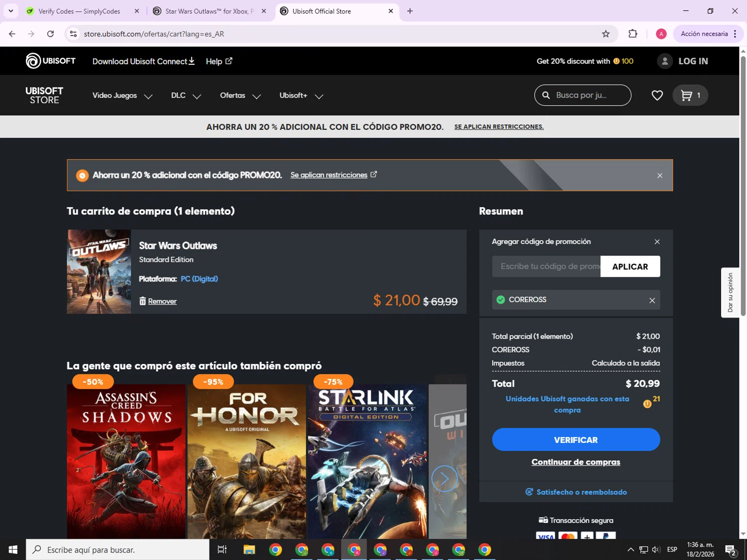Open the Star Wars Outlaws cart thumbnail
The image size is (747, 560).
(99, 271)
